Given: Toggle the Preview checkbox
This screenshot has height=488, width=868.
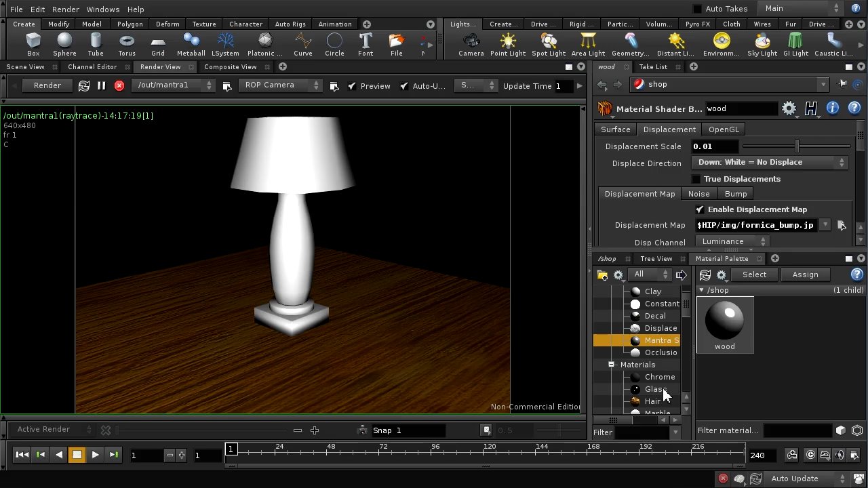Looking at the screenshot, I should pos(351,86).
